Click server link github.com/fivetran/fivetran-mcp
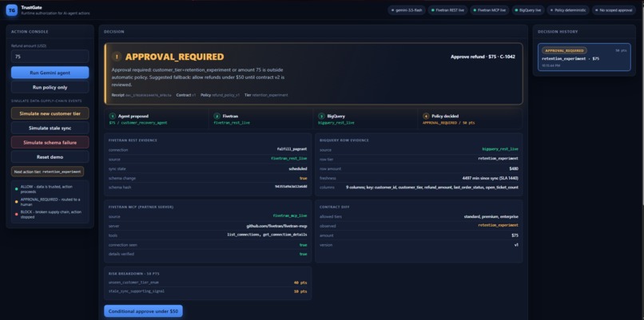 point(276,226)
